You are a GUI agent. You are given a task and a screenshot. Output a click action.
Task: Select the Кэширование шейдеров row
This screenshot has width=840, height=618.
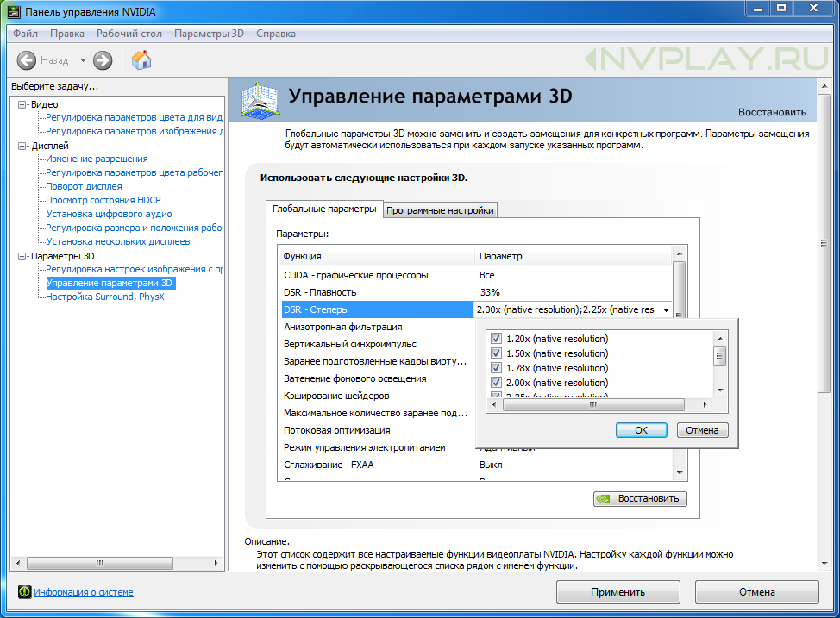[x=378, y=396]
